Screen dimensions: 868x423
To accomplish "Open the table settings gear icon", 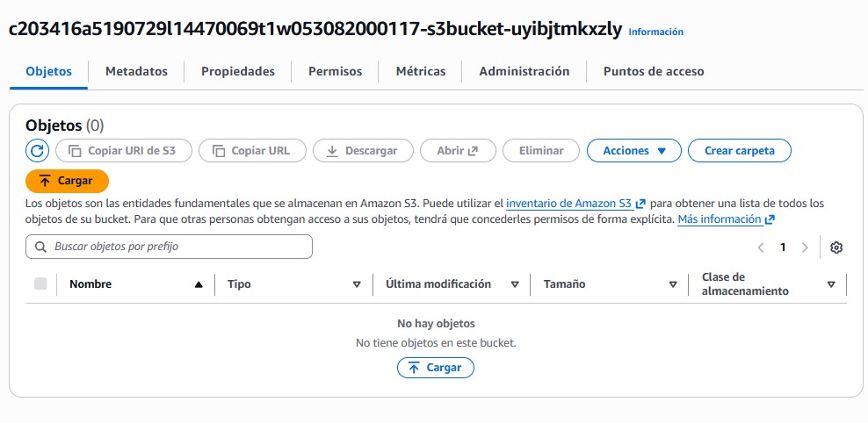I will coord(836,247).
